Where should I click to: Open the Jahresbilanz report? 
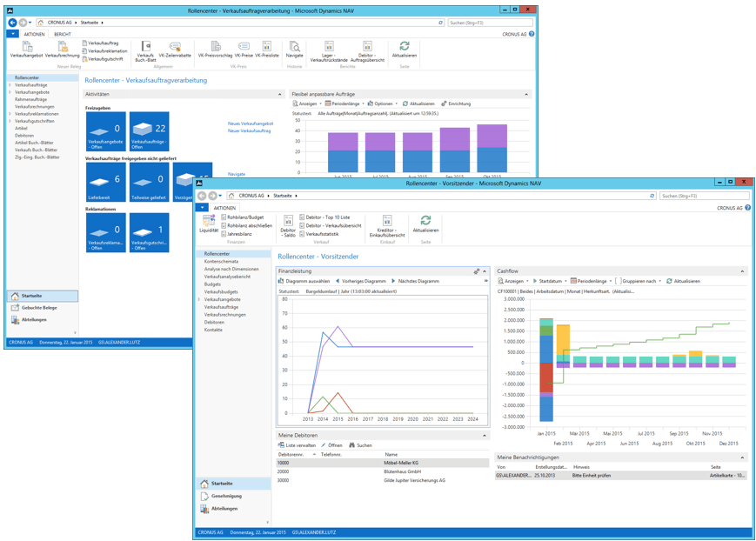[237, 234]
